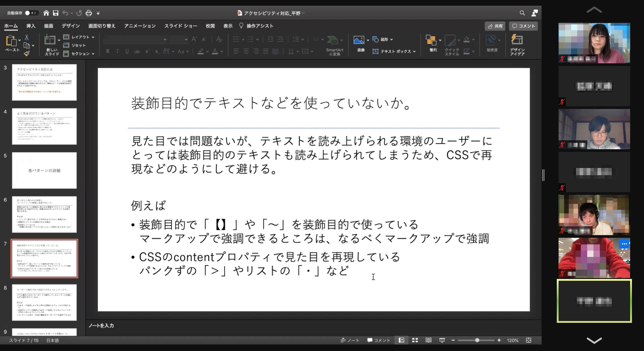Viewport: 644px width, 351px height.
Task: Open the 挿入 ribbon tab
Action: tap(31, 26)
